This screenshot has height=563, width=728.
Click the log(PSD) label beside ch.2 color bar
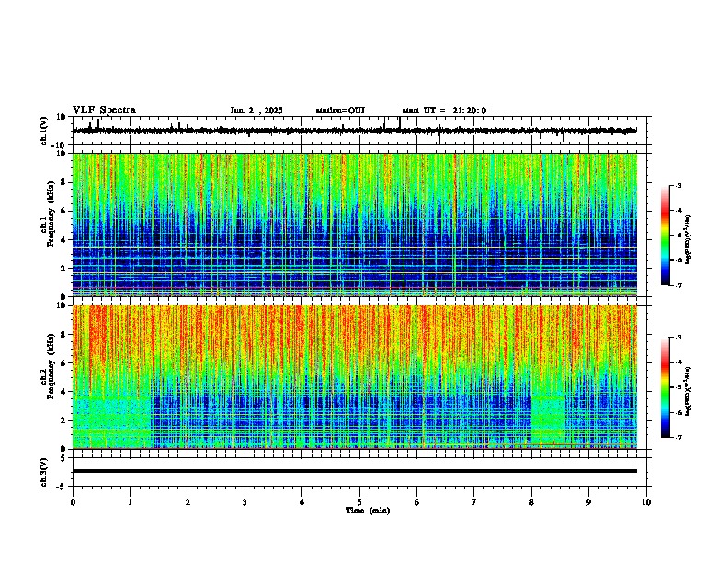tap(688, 391)
